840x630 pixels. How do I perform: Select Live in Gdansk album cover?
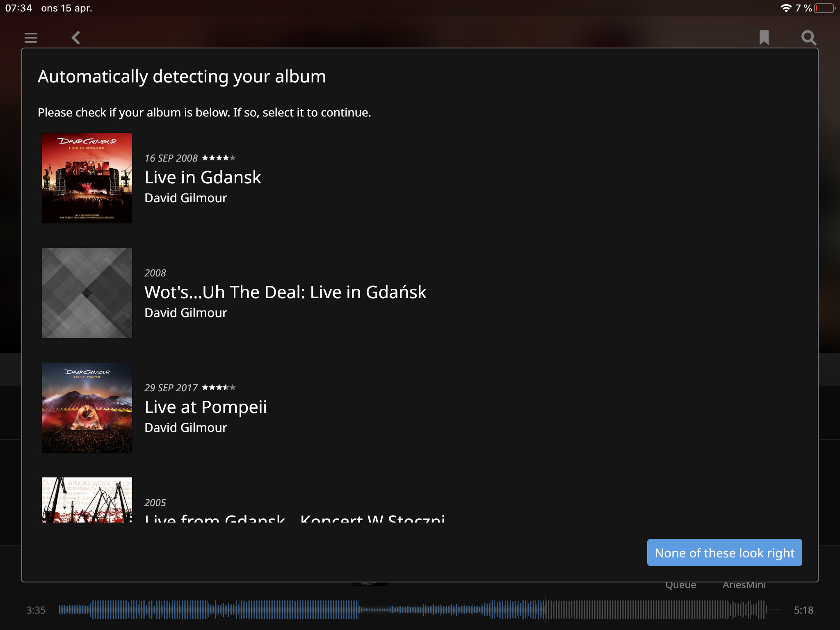tap(87, 178)
